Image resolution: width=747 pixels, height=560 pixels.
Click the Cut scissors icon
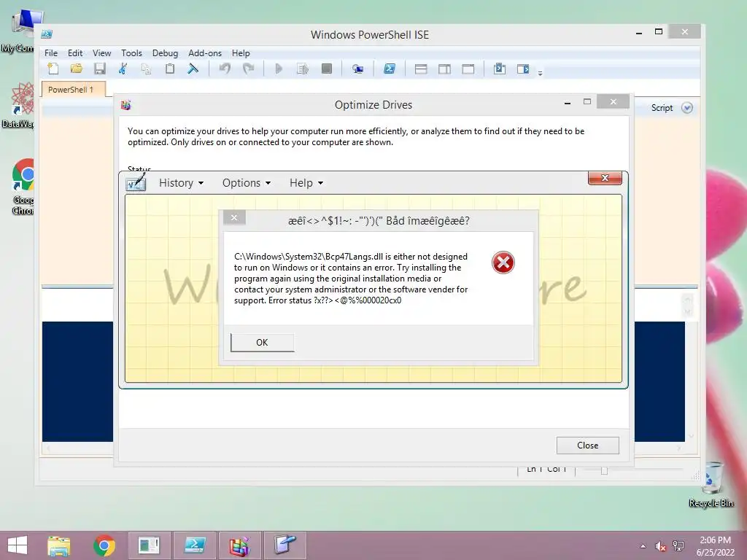coord(123,69)
